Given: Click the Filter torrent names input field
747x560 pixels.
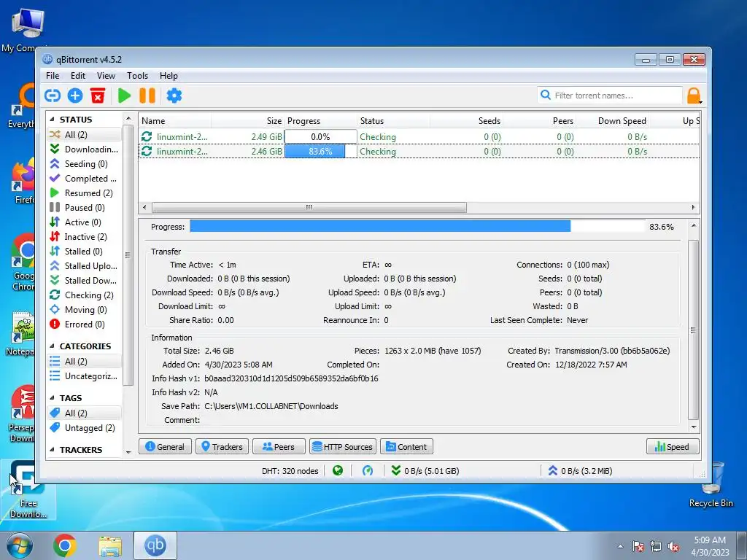Looking at the screenshot, I should (x=610, y=96).
